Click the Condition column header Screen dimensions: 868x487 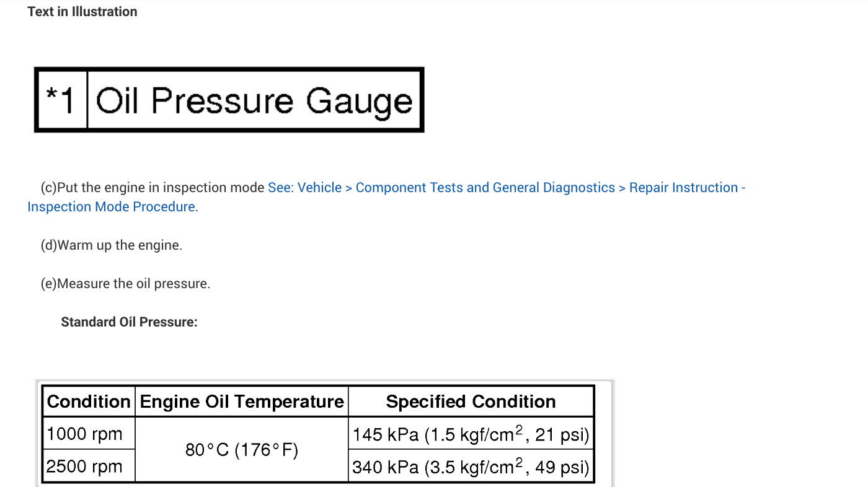pyautogui.click(x=89, y=401)
